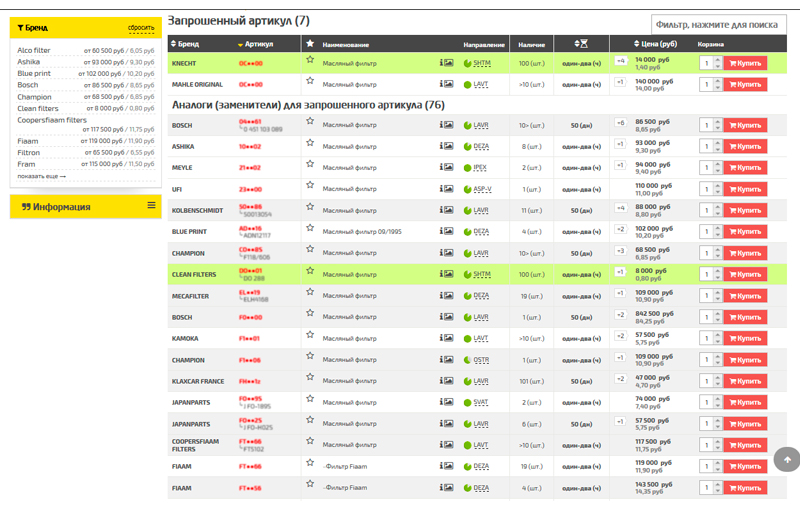Open photo icon for COOPERSFIAAM FILTERS row
This screenshot has width=800, height=510.
[x=448, y=445]
